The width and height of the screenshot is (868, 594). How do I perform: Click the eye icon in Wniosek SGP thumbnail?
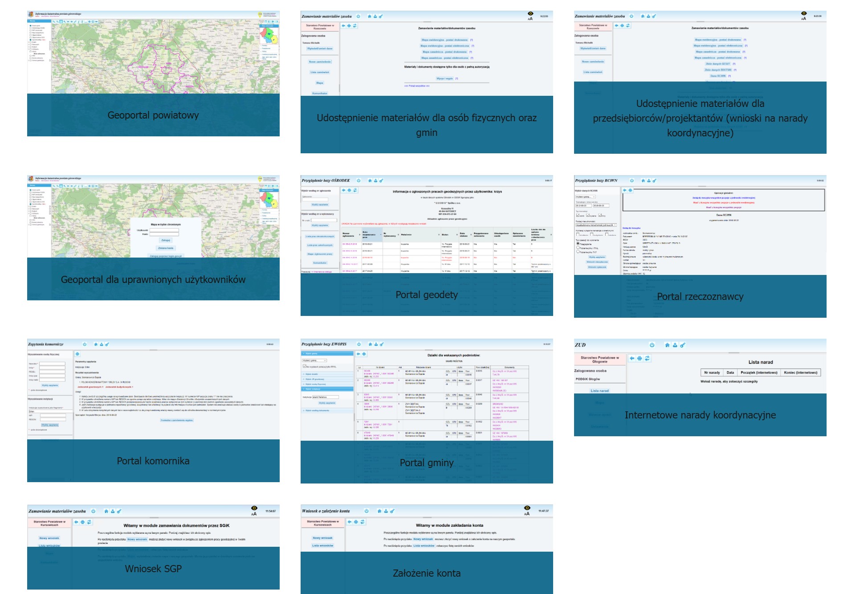[x=254, y=508]
